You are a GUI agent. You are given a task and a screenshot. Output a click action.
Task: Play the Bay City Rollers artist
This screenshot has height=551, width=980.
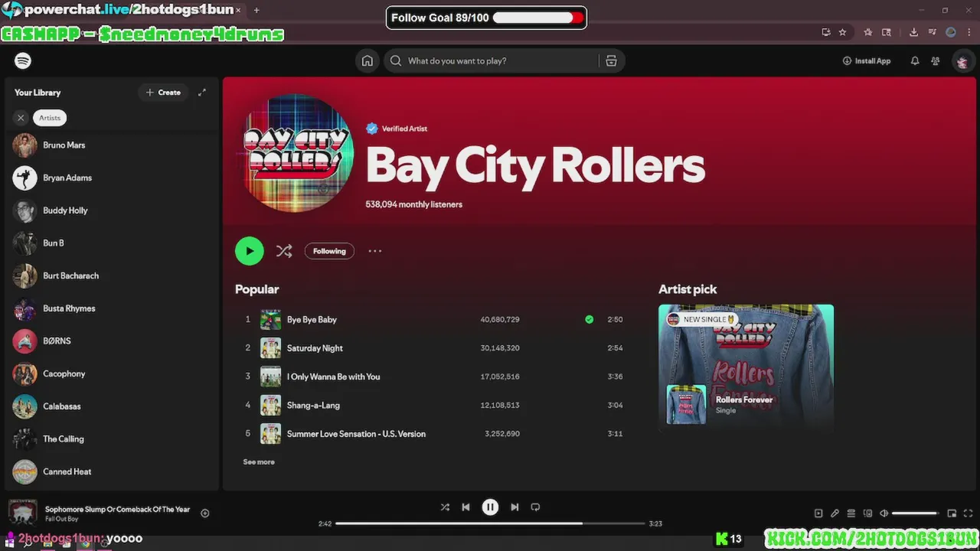click(x=250, y=251)
